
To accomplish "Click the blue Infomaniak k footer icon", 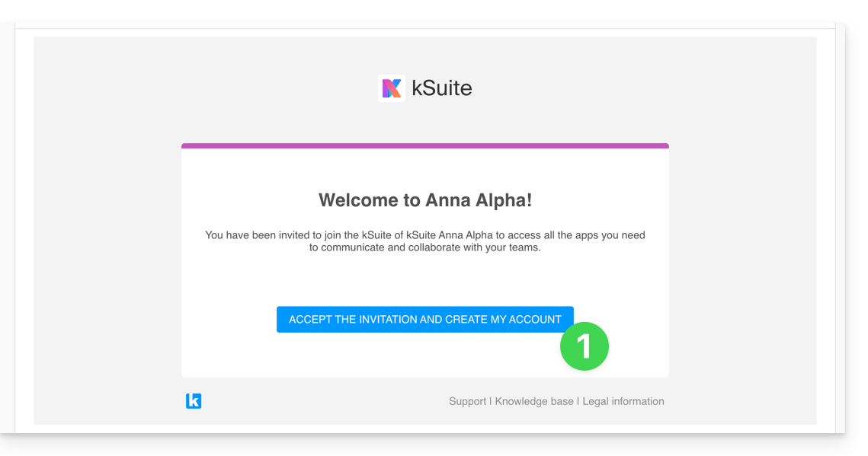I will pyautogui.click(x=194, y=400).
